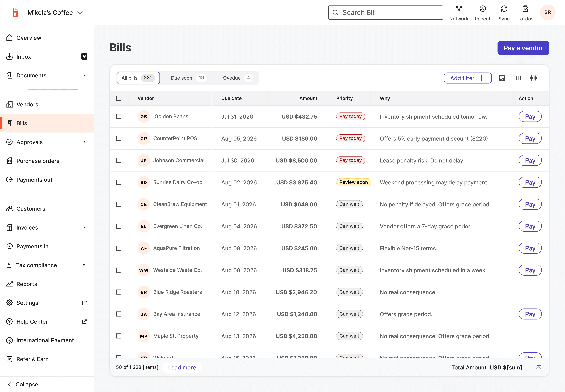Click the Sync icon
Viewport: 565px width, 392px height.
504,9
